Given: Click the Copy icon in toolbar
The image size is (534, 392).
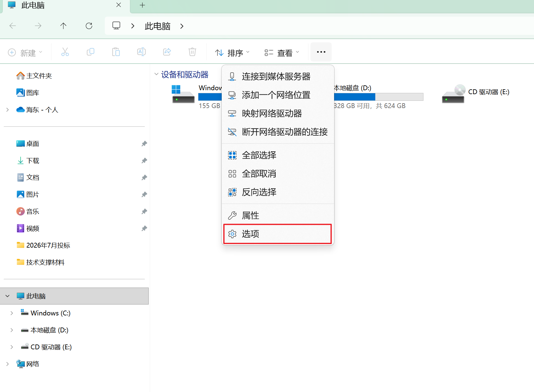Looking at the screenshot, I should [x=90, y=52].
